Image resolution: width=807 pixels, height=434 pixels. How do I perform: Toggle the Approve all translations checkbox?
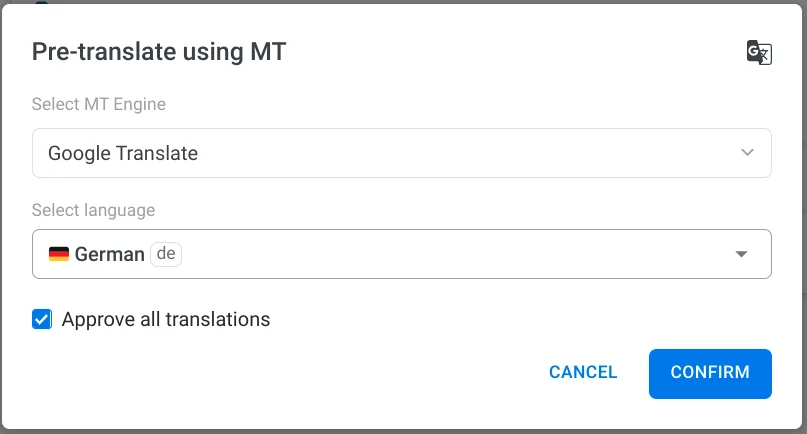[42, 320]
